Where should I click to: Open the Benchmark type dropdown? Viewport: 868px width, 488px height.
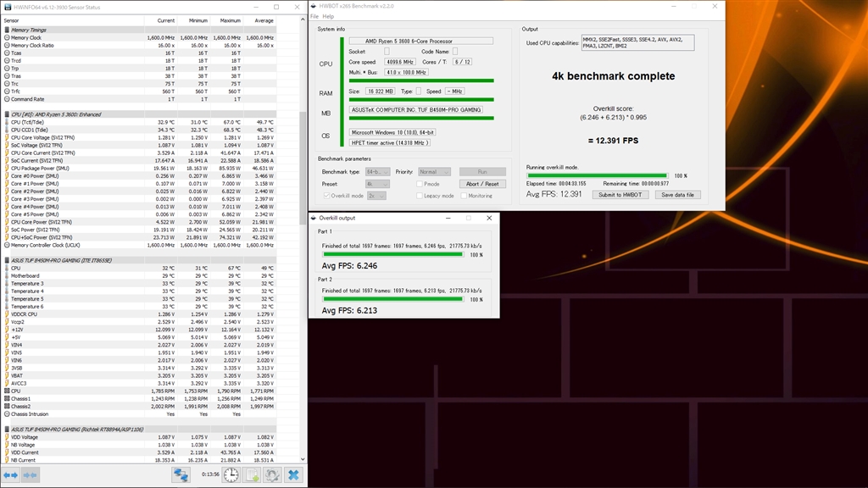(377, 172)
